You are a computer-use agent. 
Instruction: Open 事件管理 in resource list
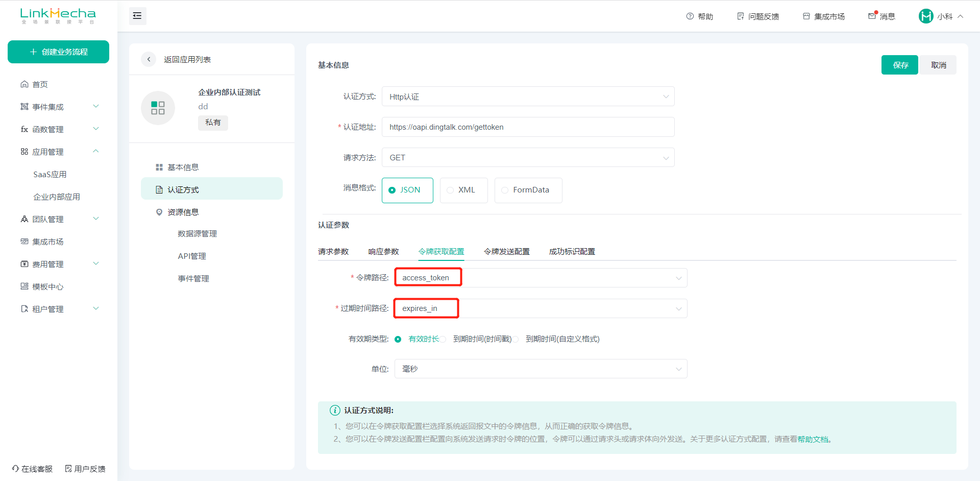193,278
